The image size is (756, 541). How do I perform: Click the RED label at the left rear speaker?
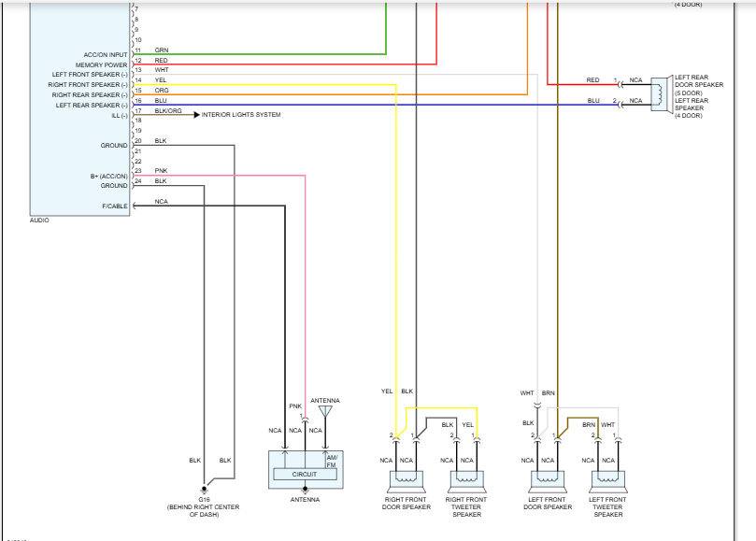592,80
